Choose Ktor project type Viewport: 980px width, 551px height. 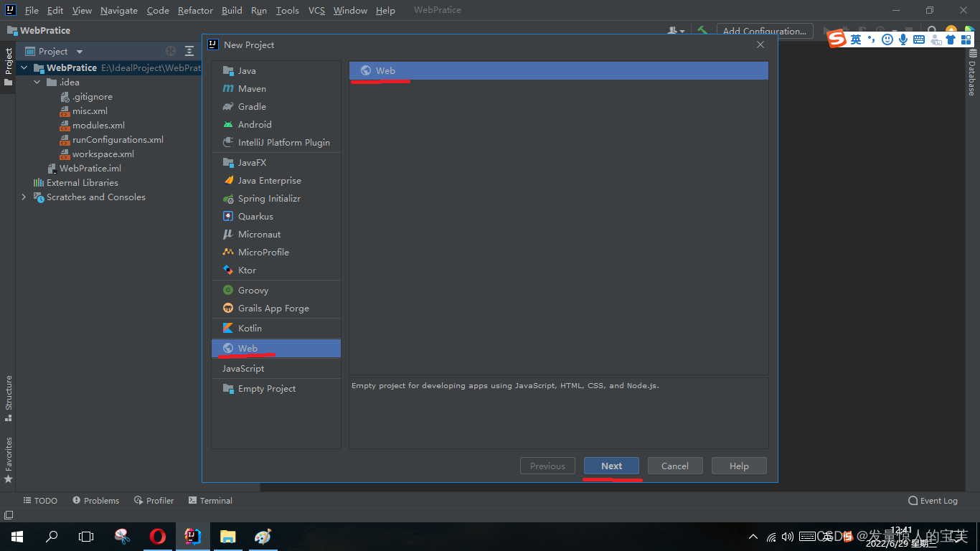click(276, 270)
